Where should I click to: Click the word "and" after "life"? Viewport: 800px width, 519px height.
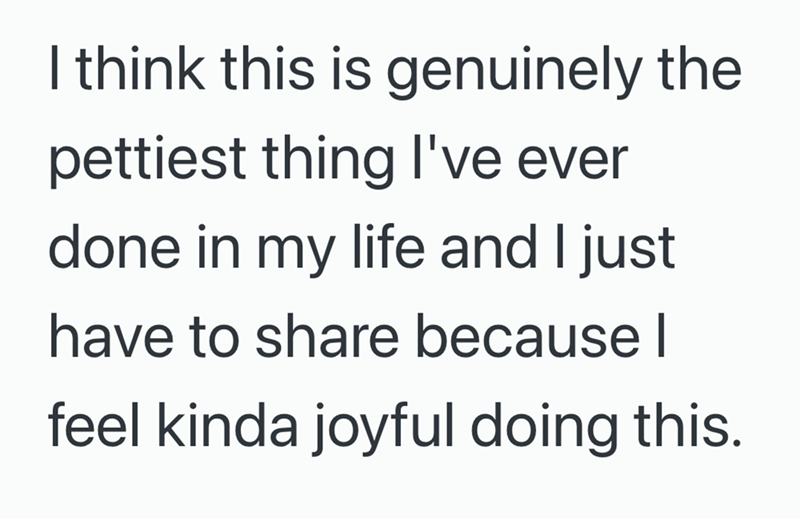coord(489,246)
